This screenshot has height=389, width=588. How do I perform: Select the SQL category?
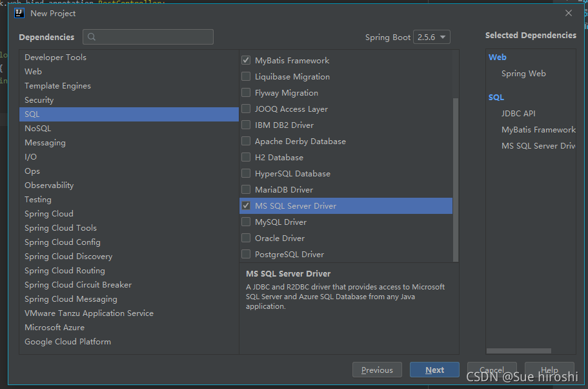click(x=129, y=114)
